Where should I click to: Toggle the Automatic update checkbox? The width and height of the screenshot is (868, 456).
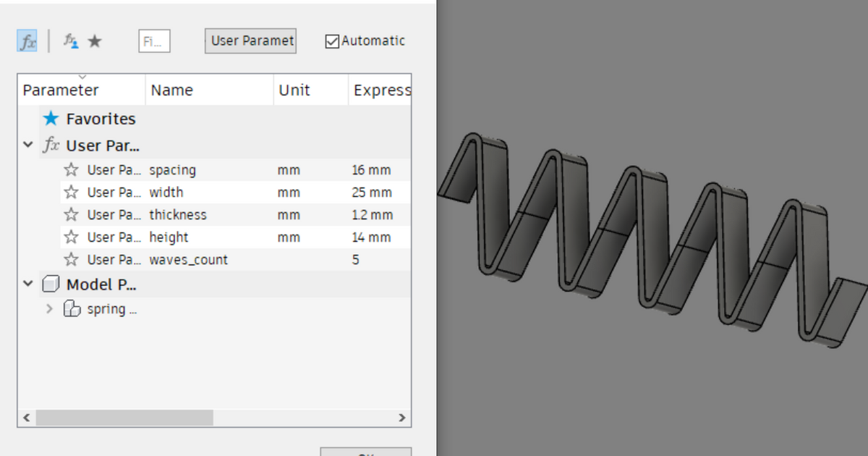[332, 41]
